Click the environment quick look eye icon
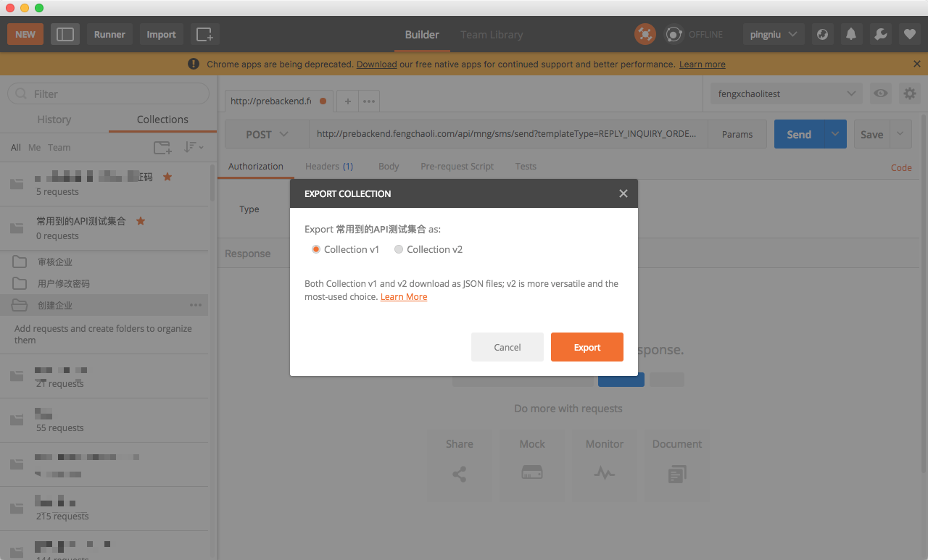 tap(881, 93)
